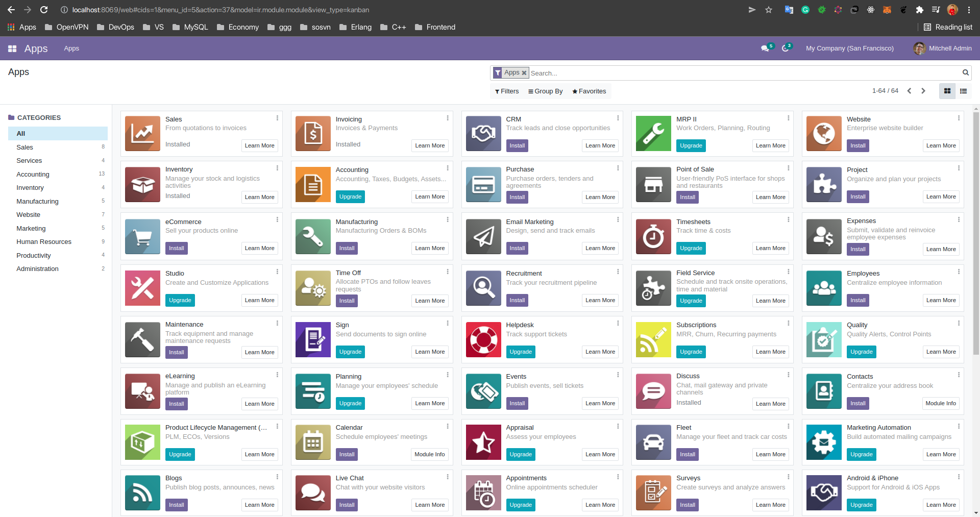The width and height of the screenshot is (980, 517).
Task: Click the Appraisal star icon
Action: (483, 442)
